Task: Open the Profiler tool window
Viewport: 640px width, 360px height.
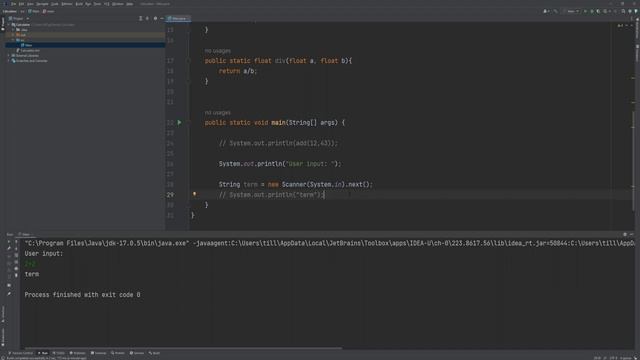Action: coord(118,353)
